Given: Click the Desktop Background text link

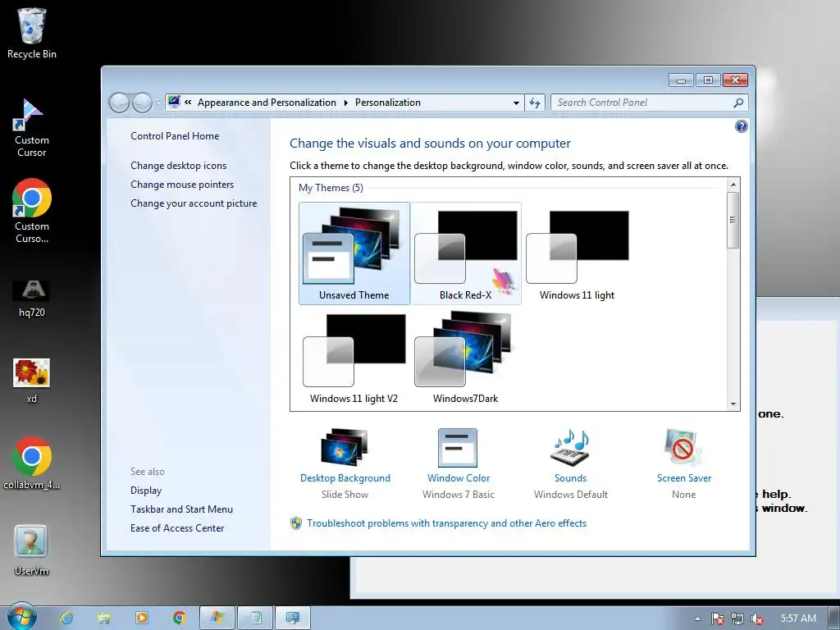Looking at the screenshot, I should pos(345,478).
